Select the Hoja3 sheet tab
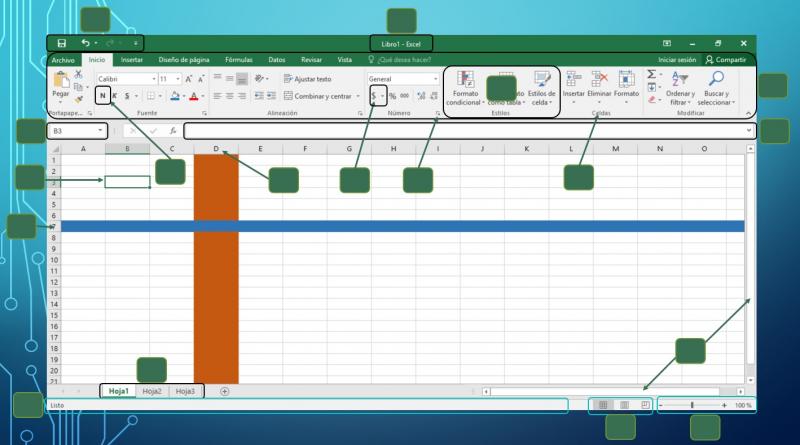The width and height of the screenshot is (800, 445). point(185,391)
